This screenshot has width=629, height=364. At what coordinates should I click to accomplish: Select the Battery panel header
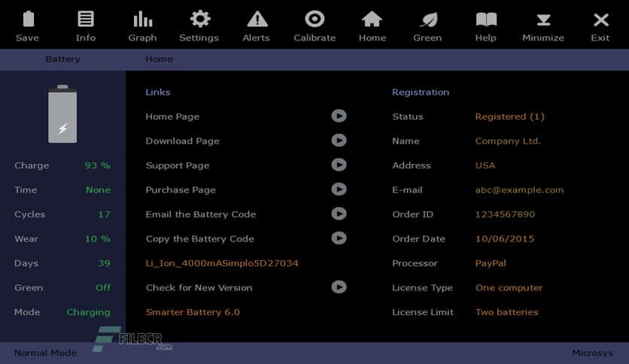point(62,59)
